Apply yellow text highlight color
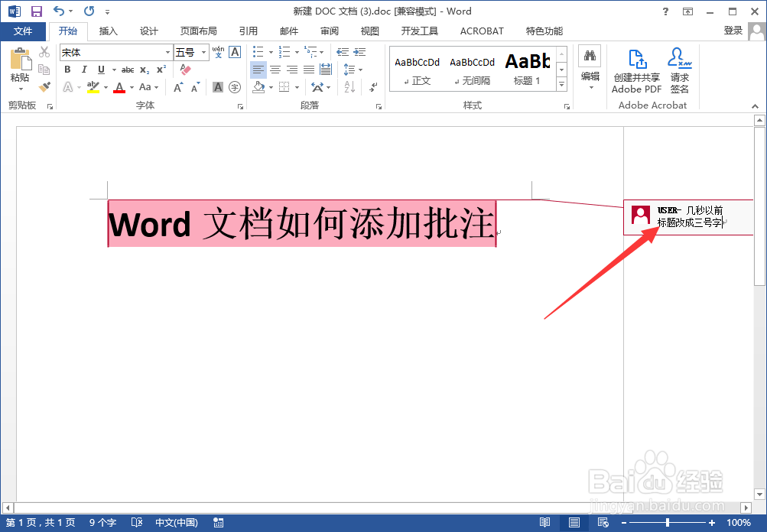The height and width of the screenshot is (532, 767). tap(92, 87)
